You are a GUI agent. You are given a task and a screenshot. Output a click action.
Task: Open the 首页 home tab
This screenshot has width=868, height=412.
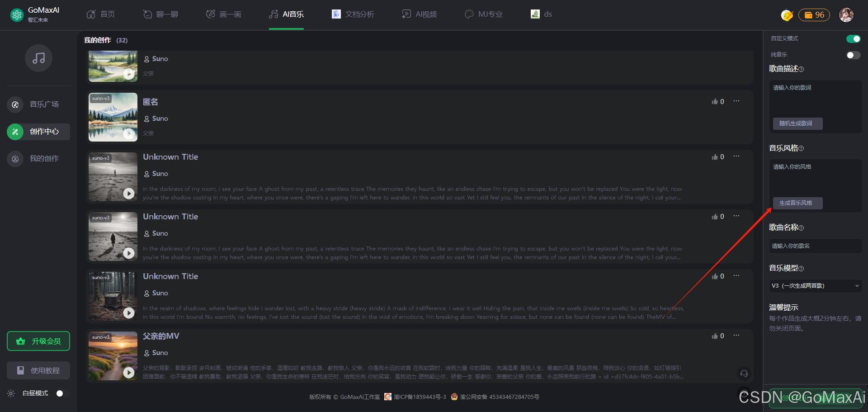(100, 14)
